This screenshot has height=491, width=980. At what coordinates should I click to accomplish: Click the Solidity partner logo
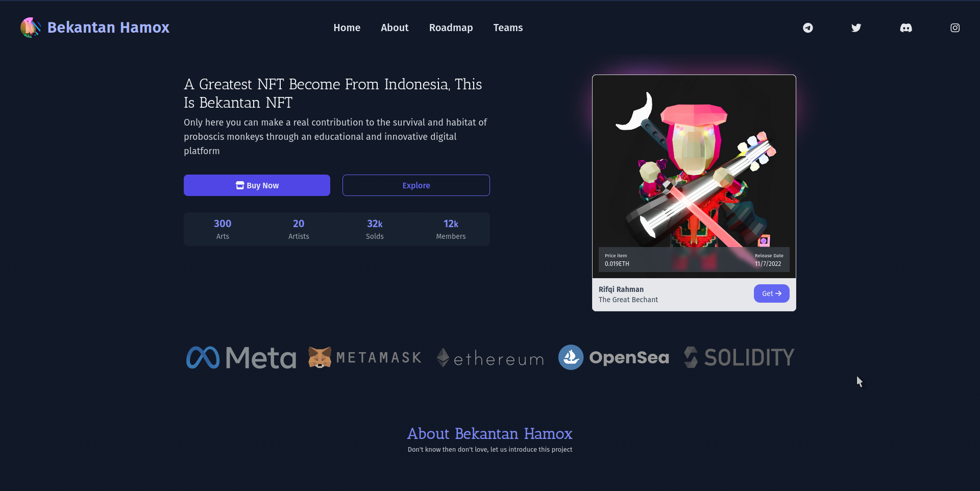tap(739, 357)
